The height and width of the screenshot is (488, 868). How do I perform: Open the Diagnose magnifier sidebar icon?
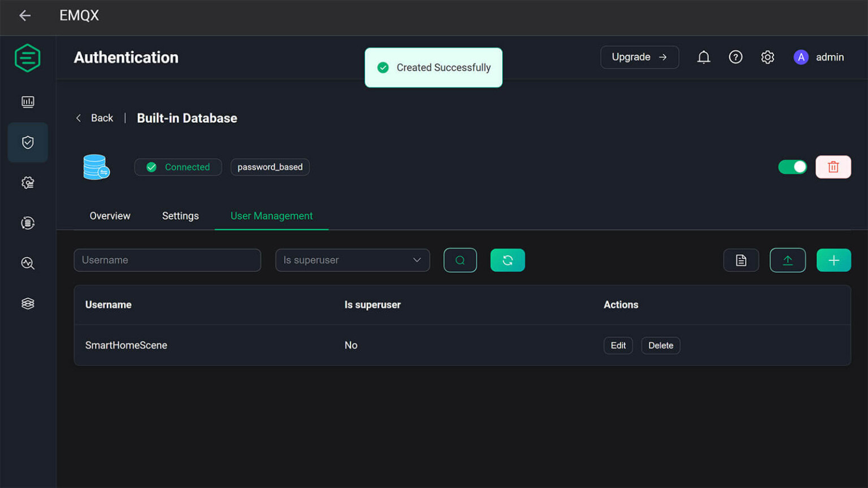pyautogui.click(x=27, y=263)
